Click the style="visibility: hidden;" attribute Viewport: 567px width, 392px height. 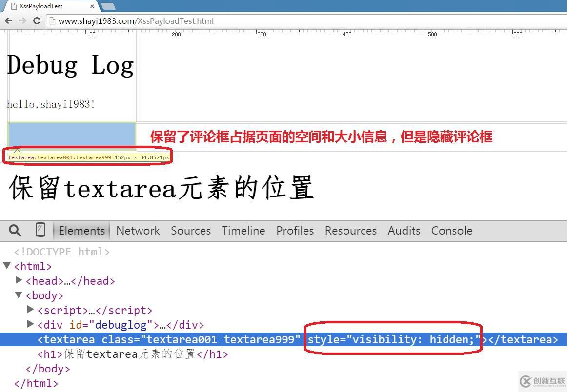(394, 339)
